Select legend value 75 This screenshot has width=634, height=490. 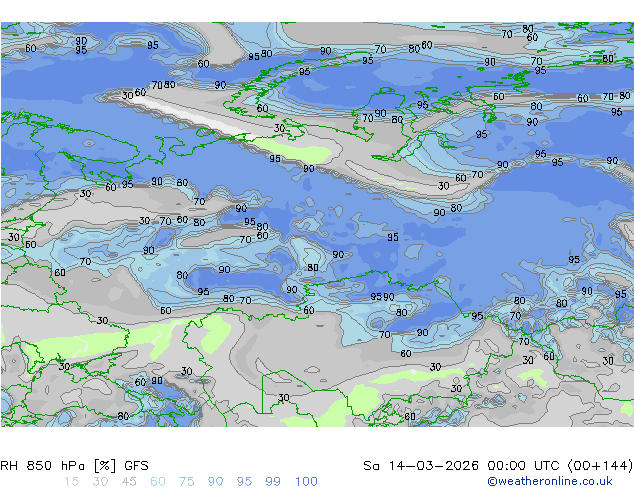[186, 482]
